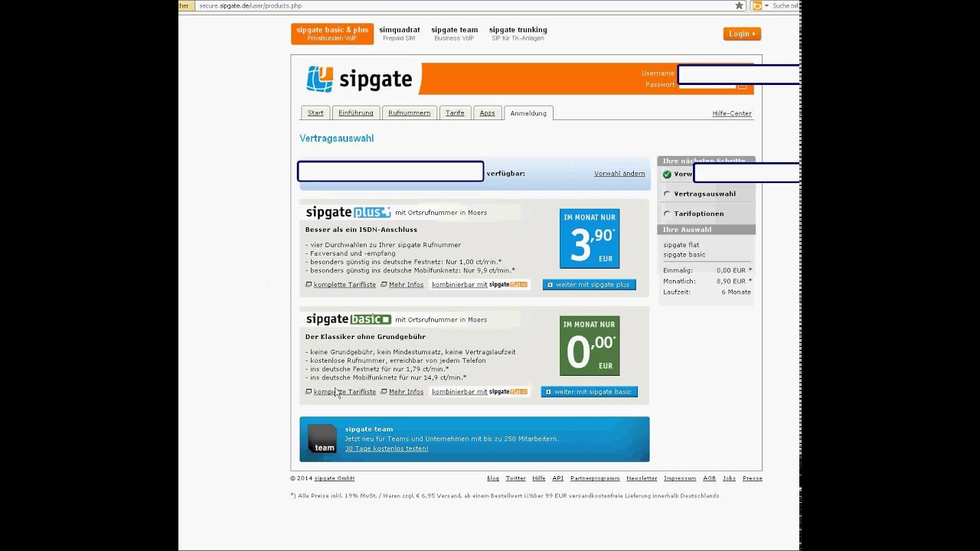This screenshot has height=551, width=980.
Task: Click 'Der Klassiker ohne Grundgebühr' text
Action: [x=365, y=337]
